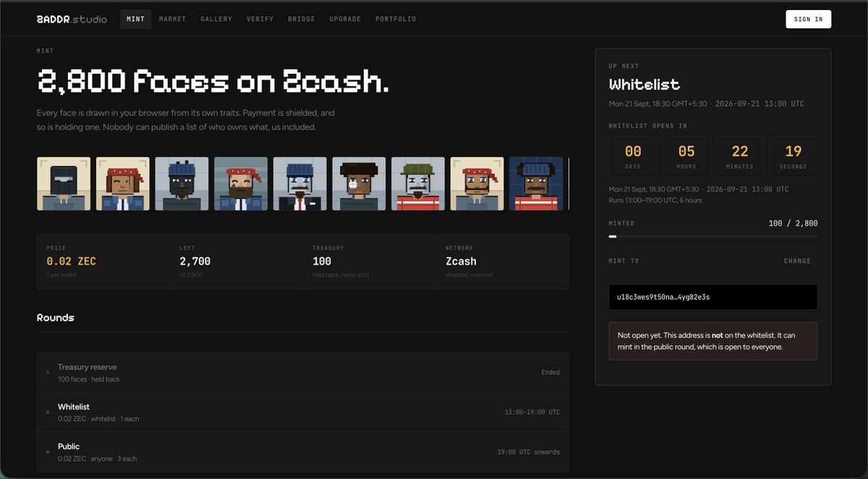Click the 19 seconds countdown cell
Viewport: 868px width, 479px height.
[x=793, y=157]
